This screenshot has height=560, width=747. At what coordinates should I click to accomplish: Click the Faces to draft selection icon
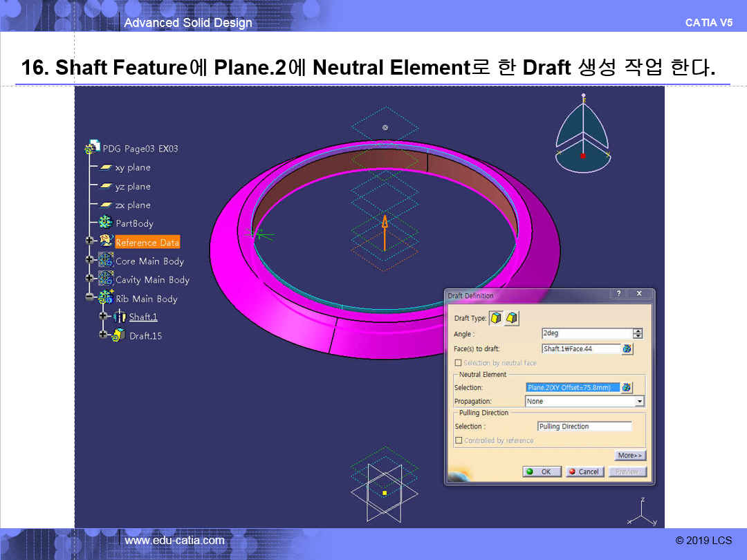(627, 349)
